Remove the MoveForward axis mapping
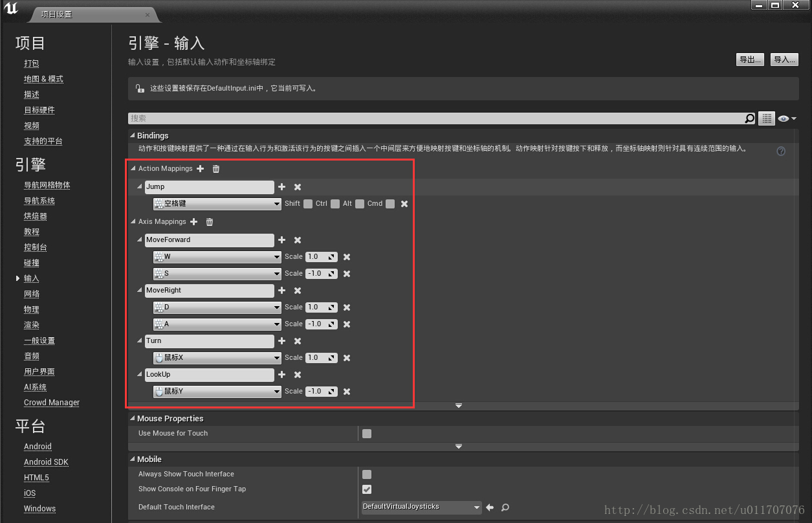812x523 pixels. [x=298, y=240]
